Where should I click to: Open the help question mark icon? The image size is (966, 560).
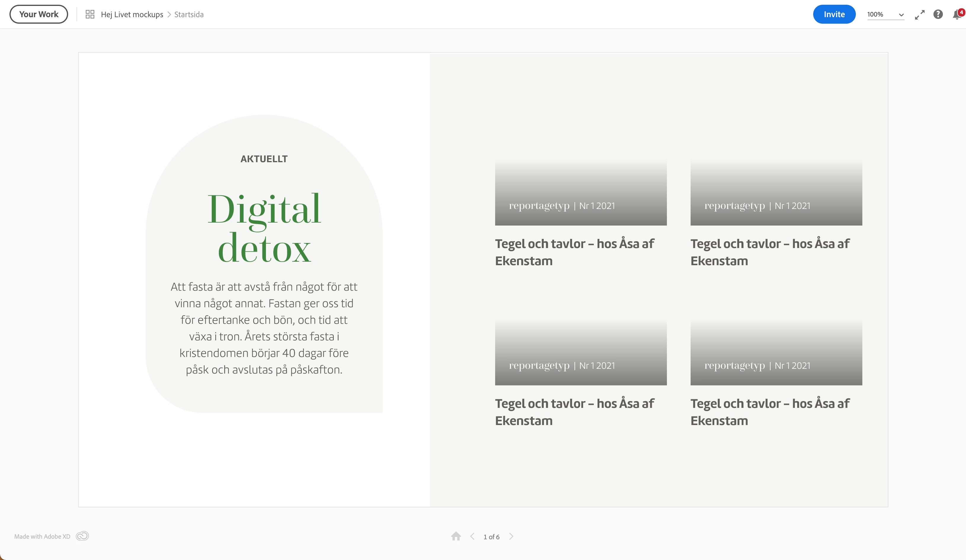pos(938,15)
